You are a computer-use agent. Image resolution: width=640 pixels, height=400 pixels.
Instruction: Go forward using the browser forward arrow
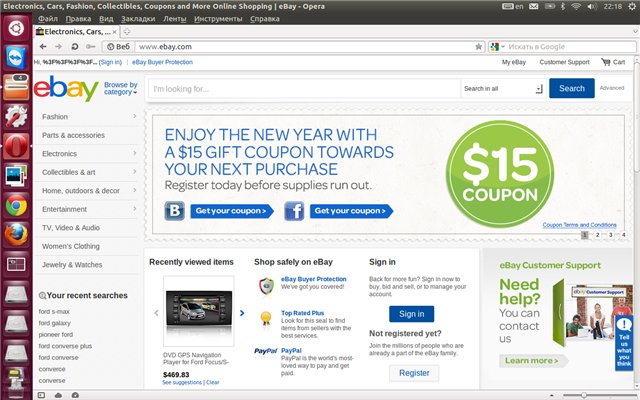[x=59, y=47]
